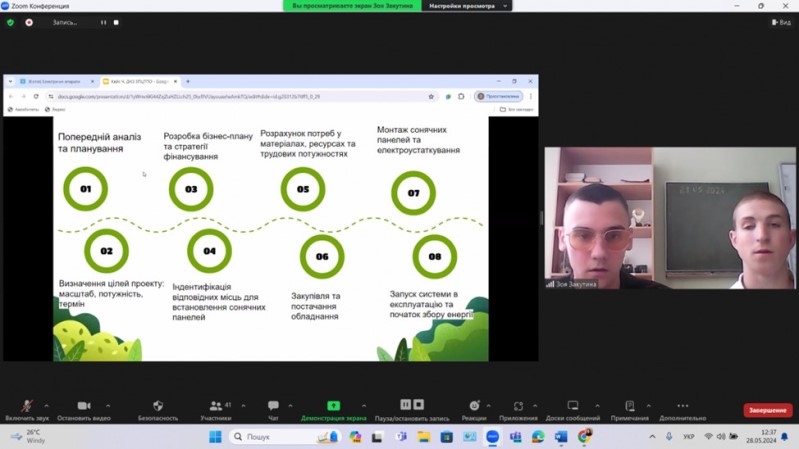The height and width of the screenshot is (449, 799).
Task: Pause the recording in the toolbar
Action: tap(406, 404)
